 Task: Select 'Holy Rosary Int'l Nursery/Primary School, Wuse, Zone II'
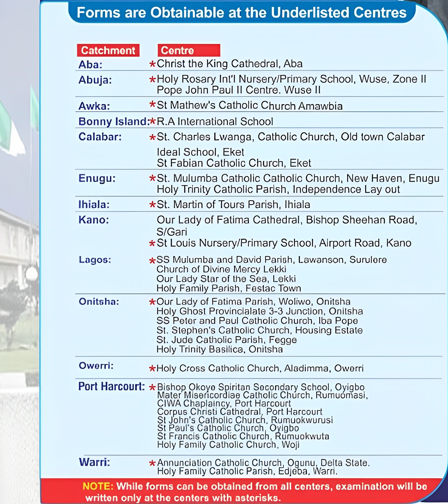(x=291, y=79)
